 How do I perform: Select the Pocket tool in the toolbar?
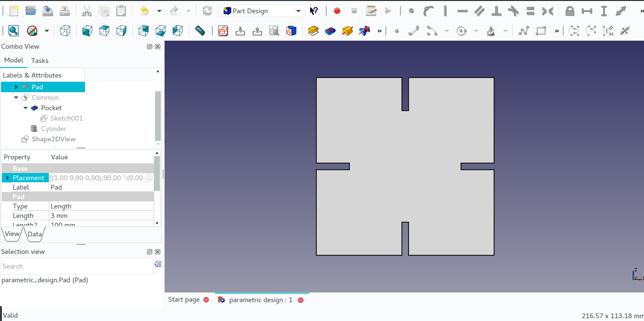point(330,30)
